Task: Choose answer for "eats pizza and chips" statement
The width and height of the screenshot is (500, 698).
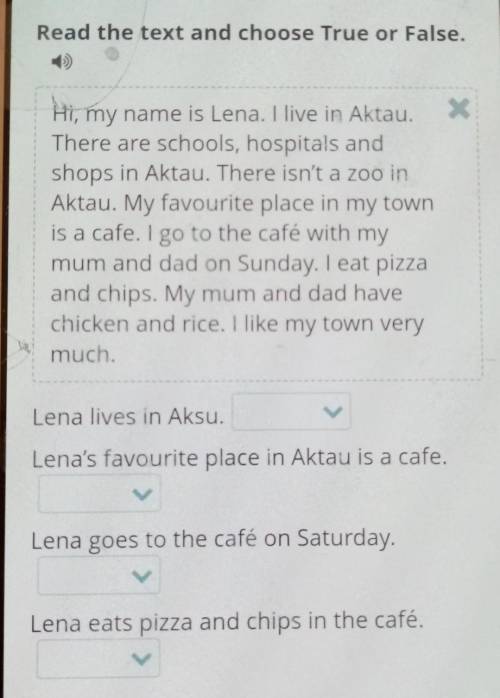Action: 98,658
